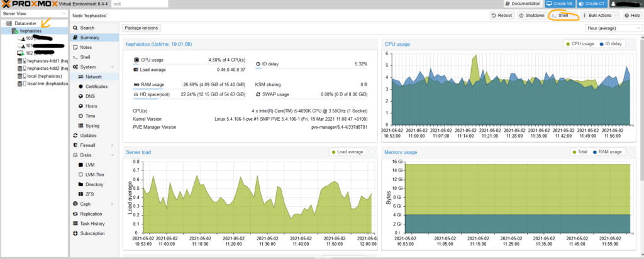Toggle CPU usage series in legend

[580, 44]
